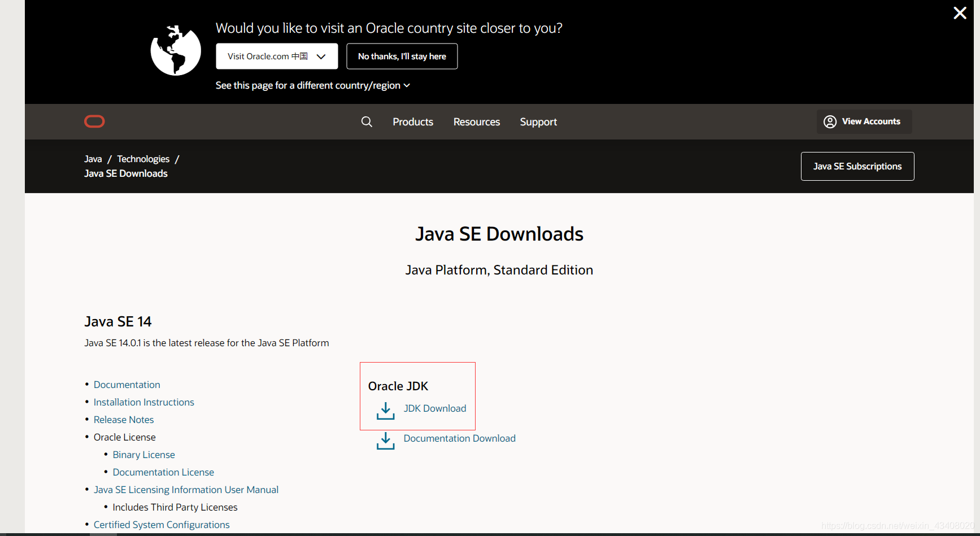Click the View Accounts user icon
This screenshot has height=536, width=980.
point(830,121)
